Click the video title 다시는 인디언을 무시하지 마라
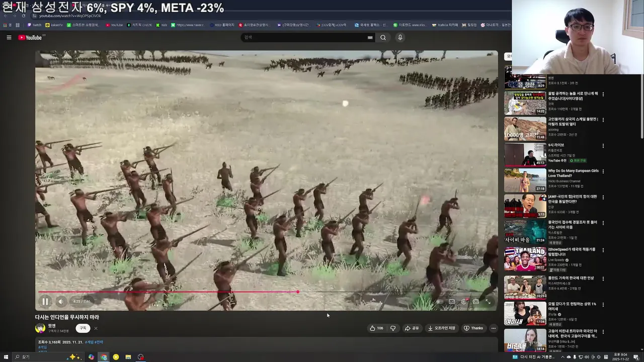Image resolution: width=644 pixels, height=362 pixels. [x=67, y=317]
